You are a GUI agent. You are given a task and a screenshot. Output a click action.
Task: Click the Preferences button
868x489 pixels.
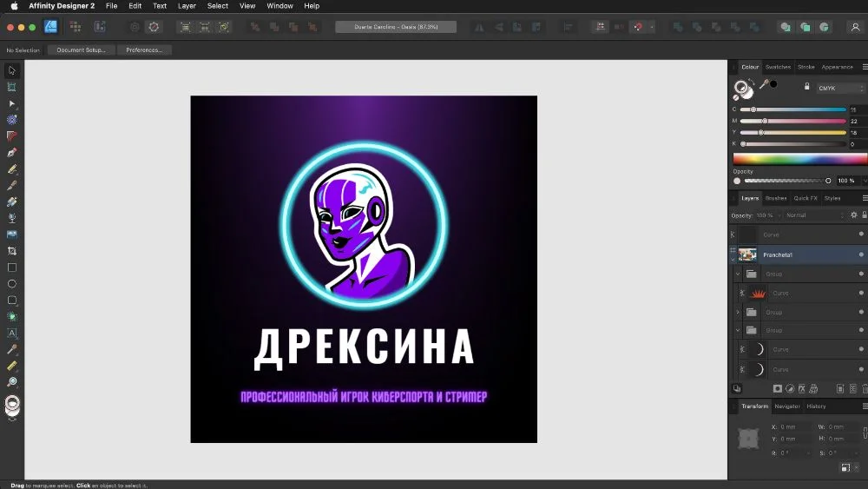[x=144, y=50]
